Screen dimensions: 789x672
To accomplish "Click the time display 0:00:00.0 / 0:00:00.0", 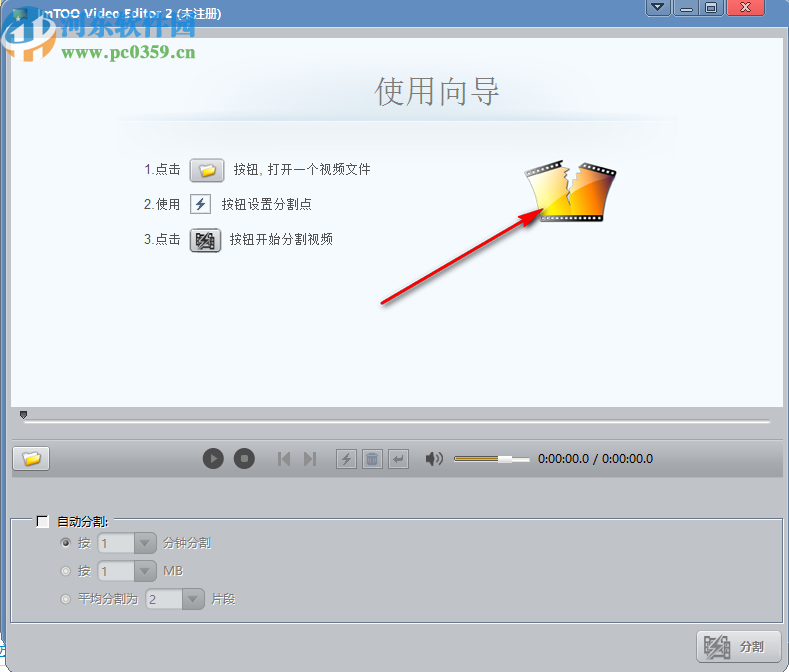I will (595, 459).
